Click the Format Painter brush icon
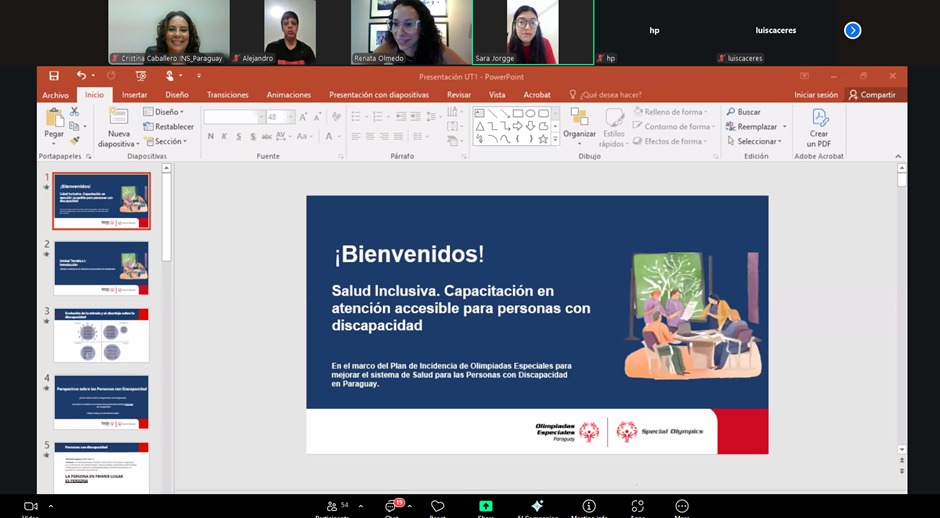Screen dimensions: 940x518 click(74, 141)
